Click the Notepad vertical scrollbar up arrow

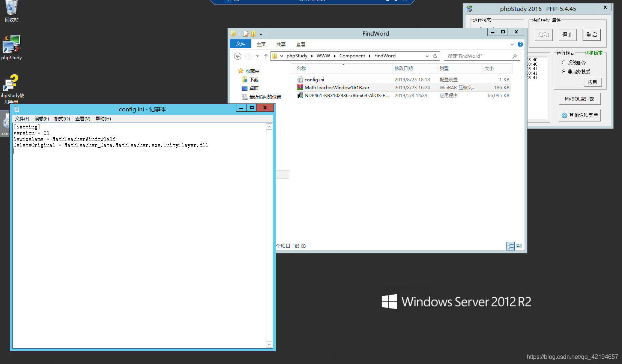(269, 127)
